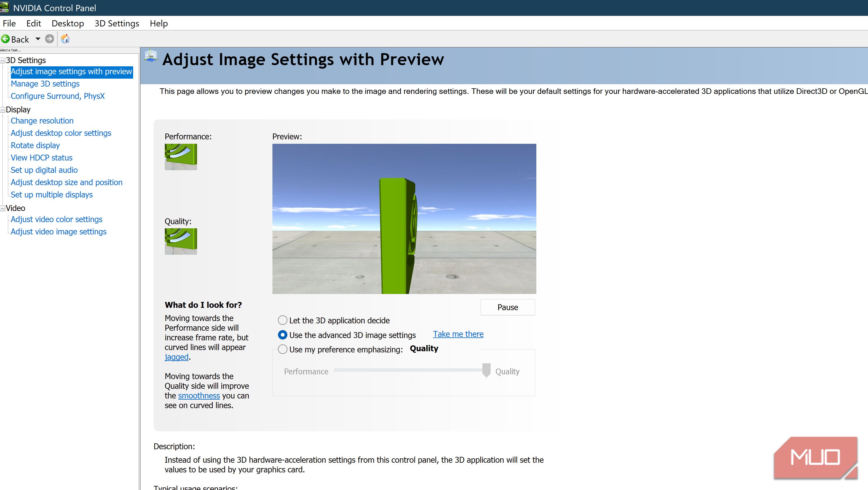
Task: Click the Quality preview thumbnail
Action: click(181, 241)
